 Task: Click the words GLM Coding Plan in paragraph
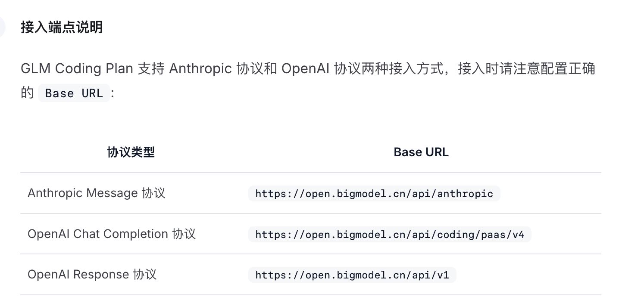click(x=77, y=69)
